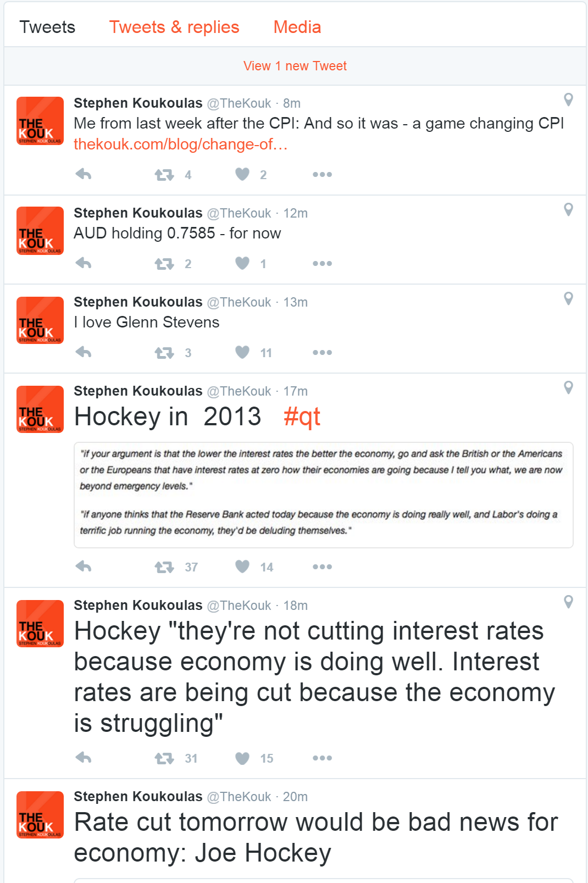Image resolution: width=588 pixels, height=883 pixels.
Task: Retweet the 'AUD holding 0.7585' tweet
Action: [164, 264]
